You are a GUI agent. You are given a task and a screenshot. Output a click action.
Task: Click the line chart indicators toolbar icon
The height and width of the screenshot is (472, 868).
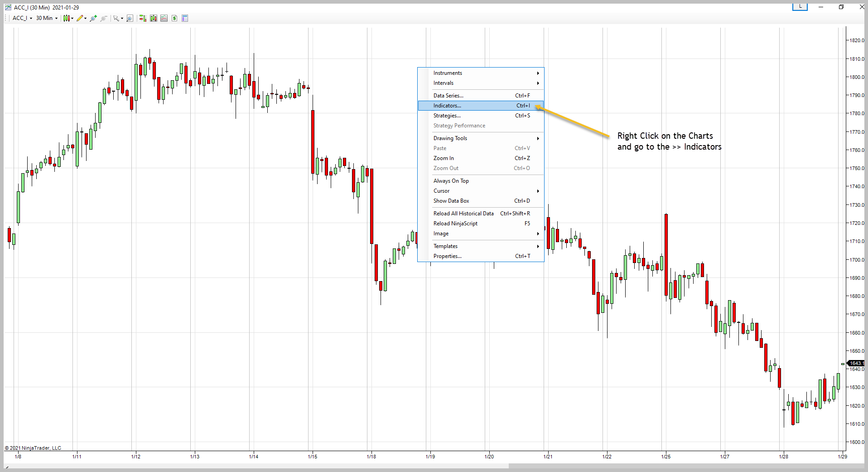(x=164, y=18)
